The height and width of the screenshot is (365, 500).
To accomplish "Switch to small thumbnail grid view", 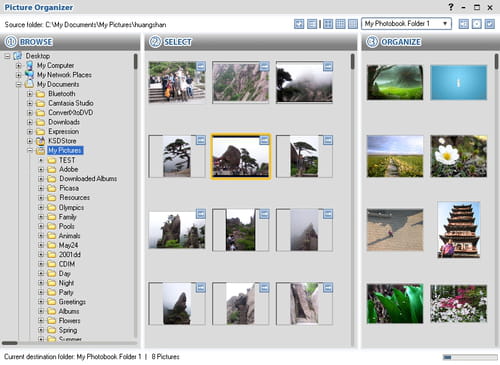I will click(x=353, y=24).
